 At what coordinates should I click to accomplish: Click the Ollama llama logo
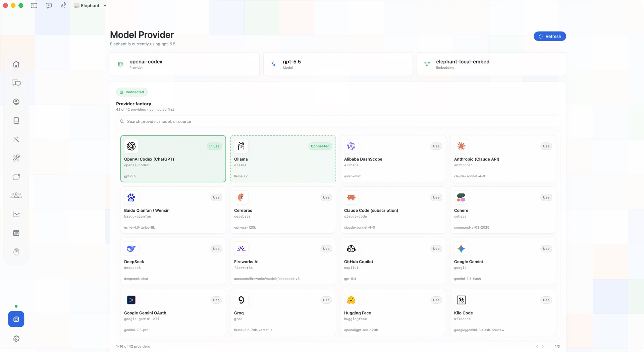(241, 146)
